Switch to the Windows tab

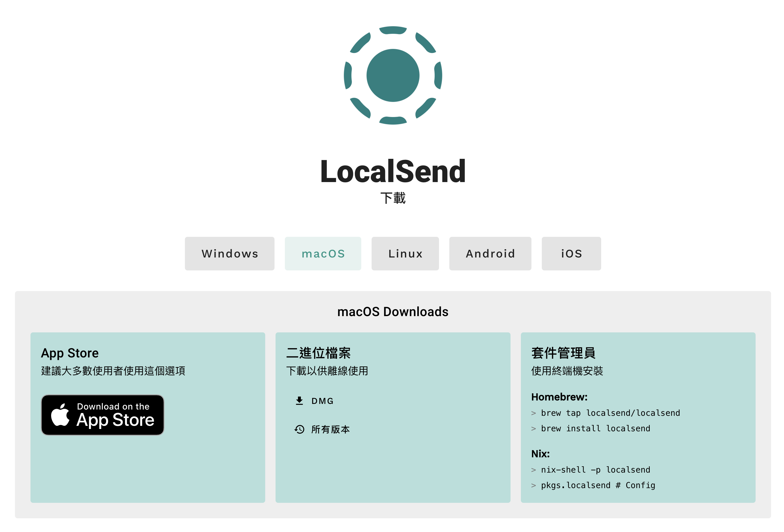(229, 253)
